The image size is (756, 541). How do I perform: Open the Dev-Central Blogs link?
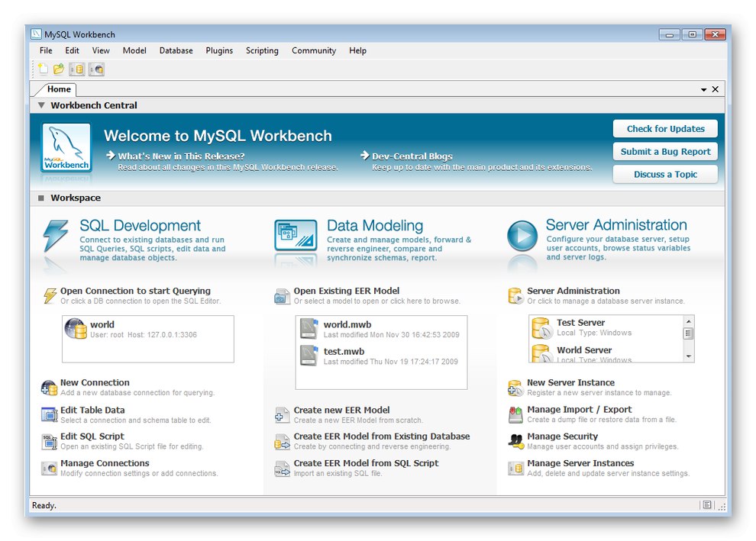(412, 156)
